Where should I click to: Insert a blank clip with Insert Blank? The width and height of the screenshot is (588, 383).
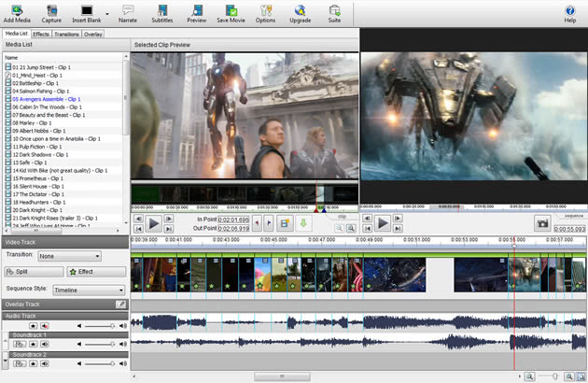(x=87, y=14)
